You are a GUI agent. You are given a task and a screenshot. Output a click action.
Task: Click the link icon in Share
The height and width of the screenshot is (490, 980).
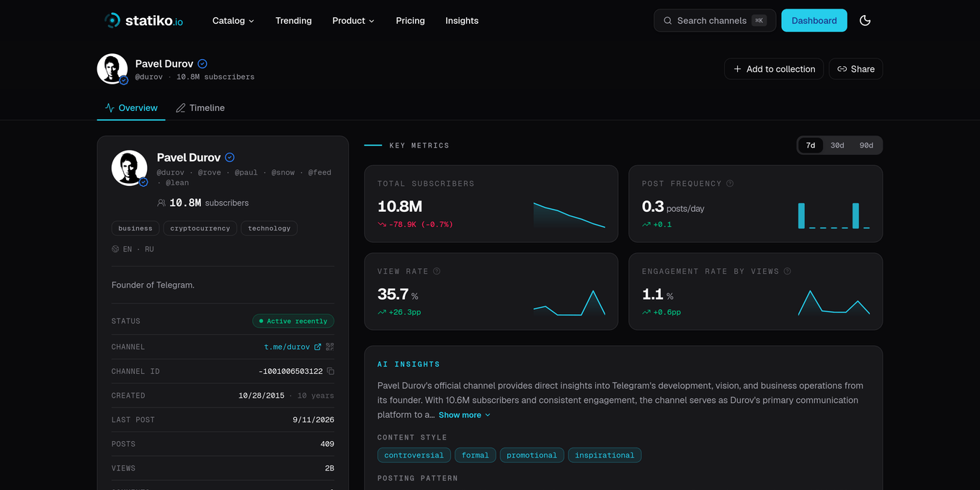[842, 69]
